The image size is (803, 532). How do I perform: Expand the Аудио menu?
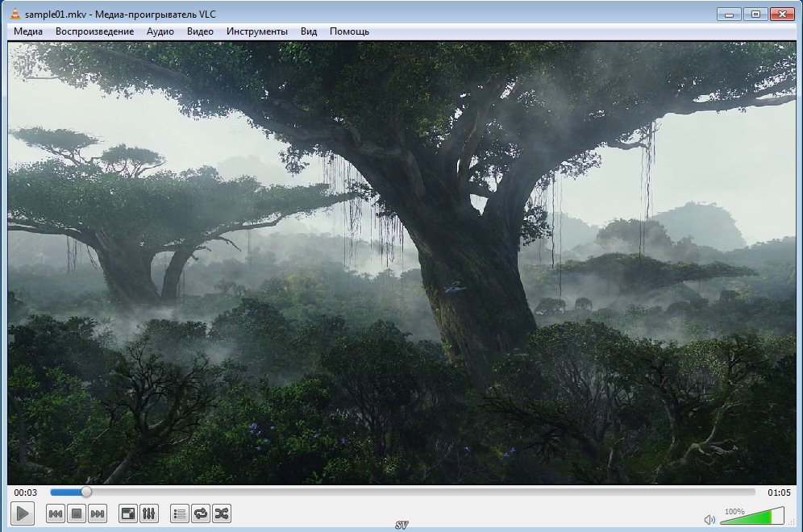click(x=160, y=31)
